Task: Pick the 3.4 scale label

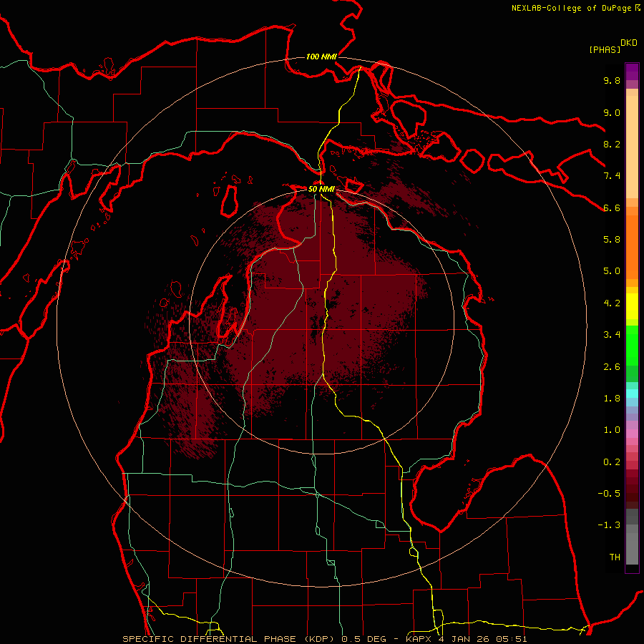Action: pos(612,335)
